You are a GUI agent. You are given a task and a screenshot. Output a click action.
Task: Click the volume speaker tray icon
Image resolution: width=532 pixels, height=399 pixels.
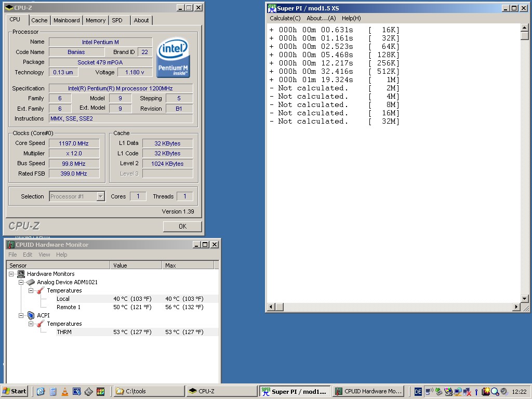coord(504,392)
